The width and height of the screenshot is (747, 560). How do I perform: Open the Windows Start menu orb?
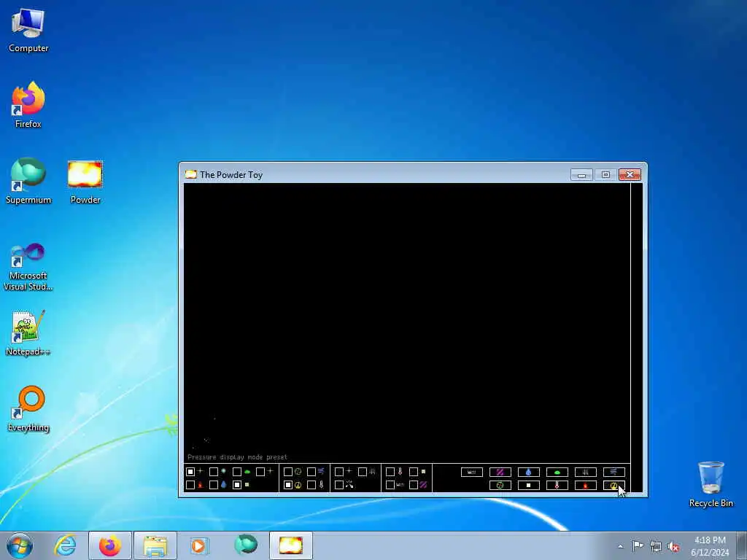pyautogui.click(x=20, y=545)
